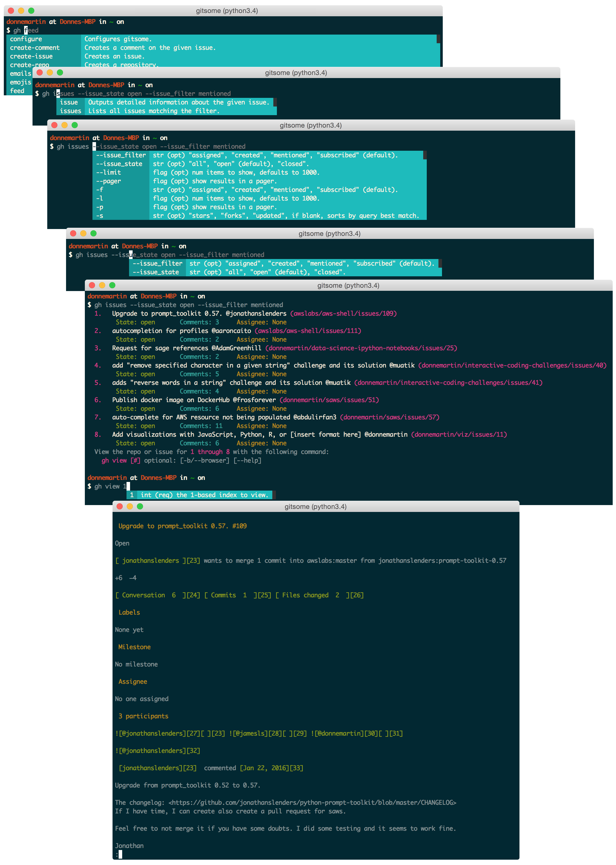Pick the --pager option in completions
Screen dimensions: 616x865
click(x=108, y=181)
